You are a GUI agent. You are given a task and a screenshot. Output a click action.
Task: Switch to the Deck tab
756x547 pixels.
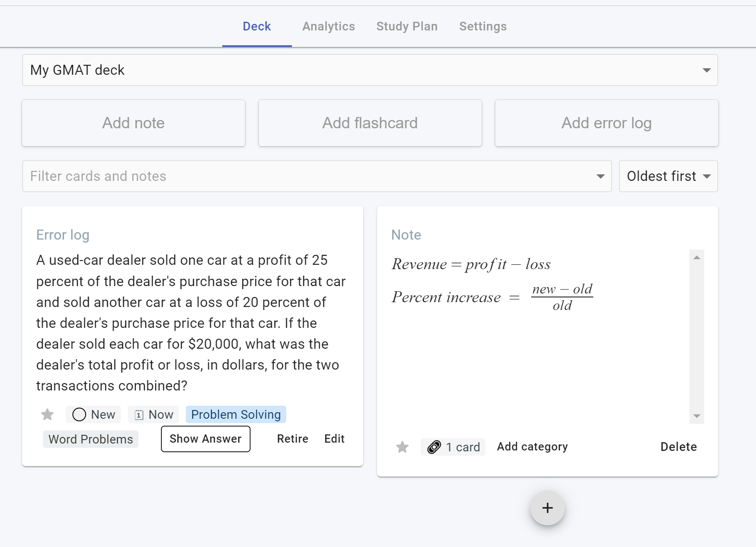click(x=257, y=27)
